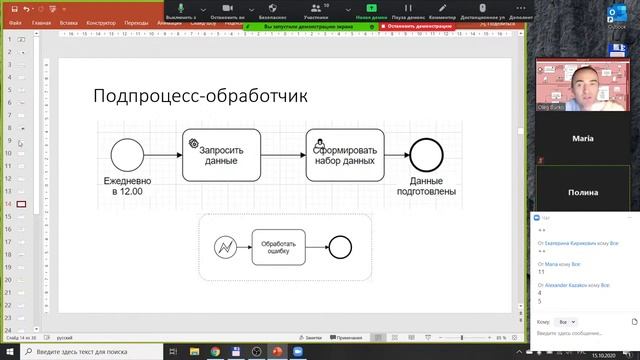Switch to Normal view icon in status bar
Viewport: 640px width, 360px height.
pyautogui.click(x=378, y=338)
